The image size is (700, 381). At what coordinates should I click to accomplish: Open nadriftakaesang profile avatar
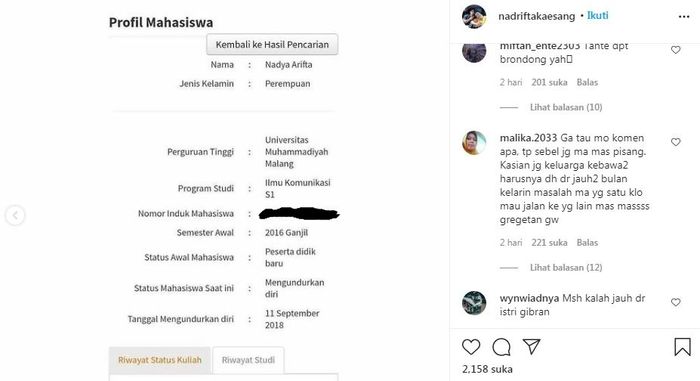click(474, 17)
